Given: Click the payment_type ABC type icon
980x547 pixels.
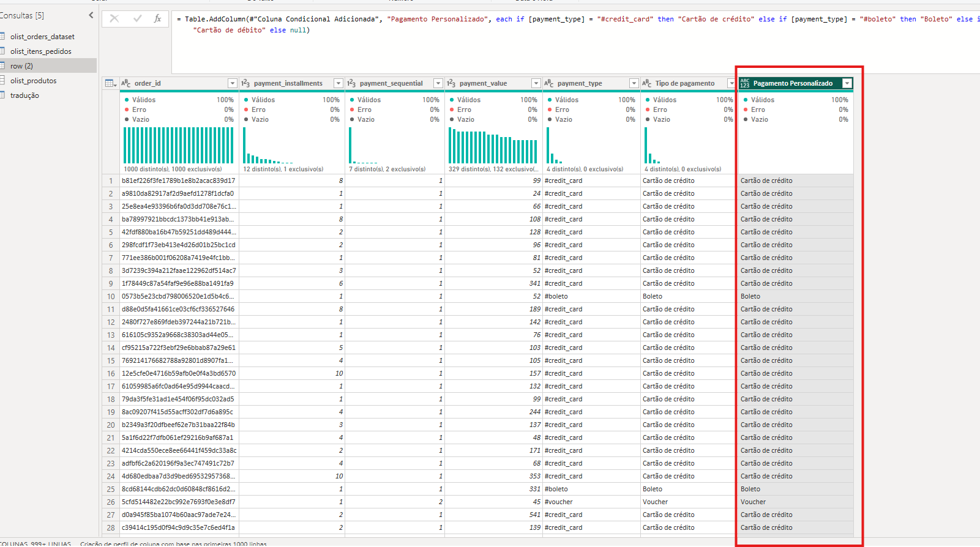Looking at the screenshot, I should pyautogui.click(x=549, y=83).
